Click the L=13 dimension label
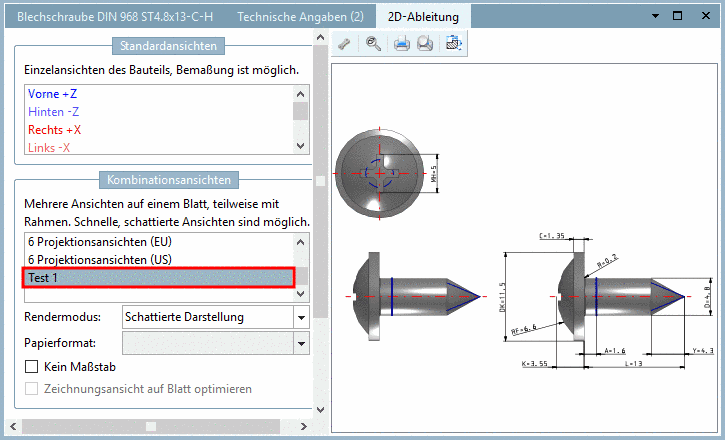 coord(633,364)
